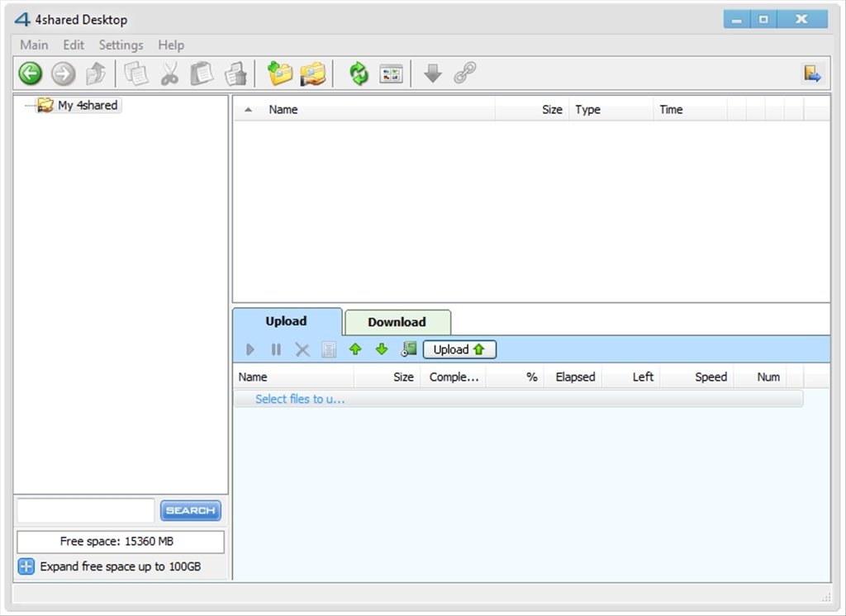This screenshot has width=846, height=616.
Task: Move queue item up with green arrow
Action: click(x=355, y=349)
